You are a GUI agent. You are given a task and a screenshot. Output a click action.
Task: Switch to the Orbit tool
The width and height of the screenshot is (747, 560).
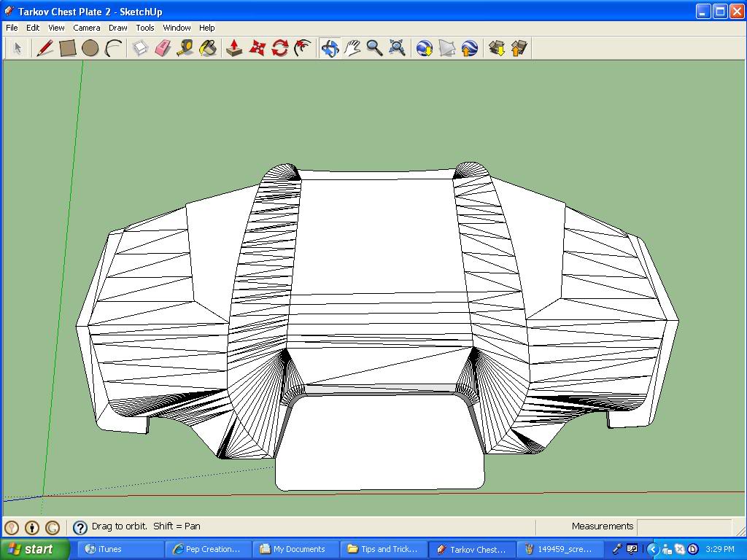tap(330, 48)
